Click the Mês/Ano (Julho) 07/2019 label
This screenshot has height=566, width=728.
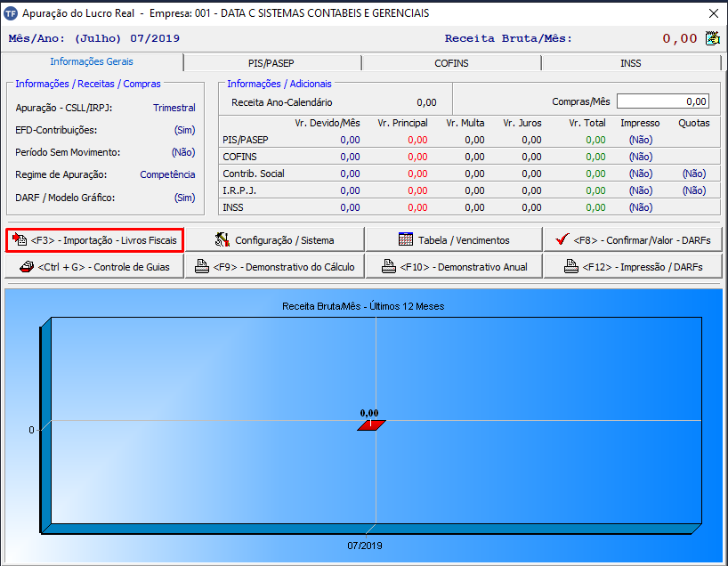pos(93,38)
